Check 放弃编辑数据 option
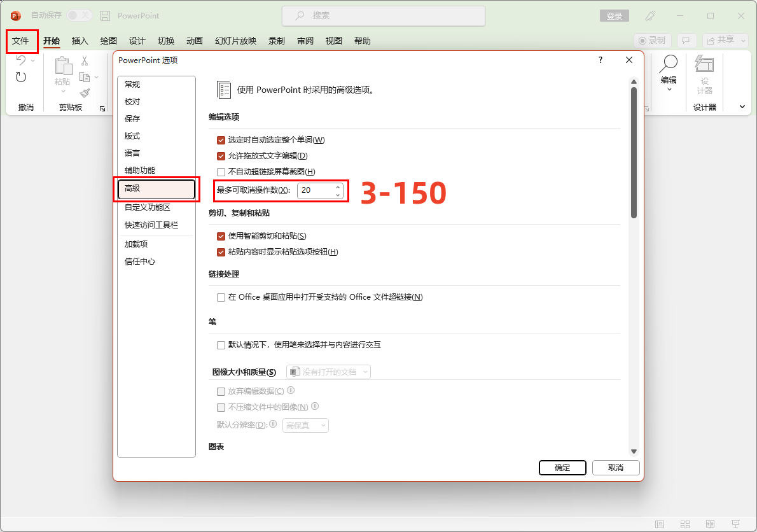757x532 pixels. coord(221,391)
